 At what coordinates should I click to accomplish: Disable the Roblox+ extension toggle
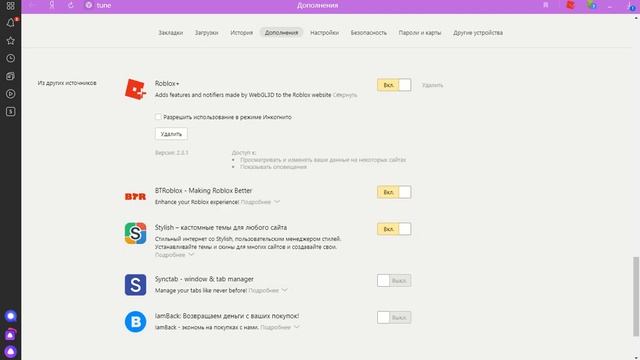[394, 85]
